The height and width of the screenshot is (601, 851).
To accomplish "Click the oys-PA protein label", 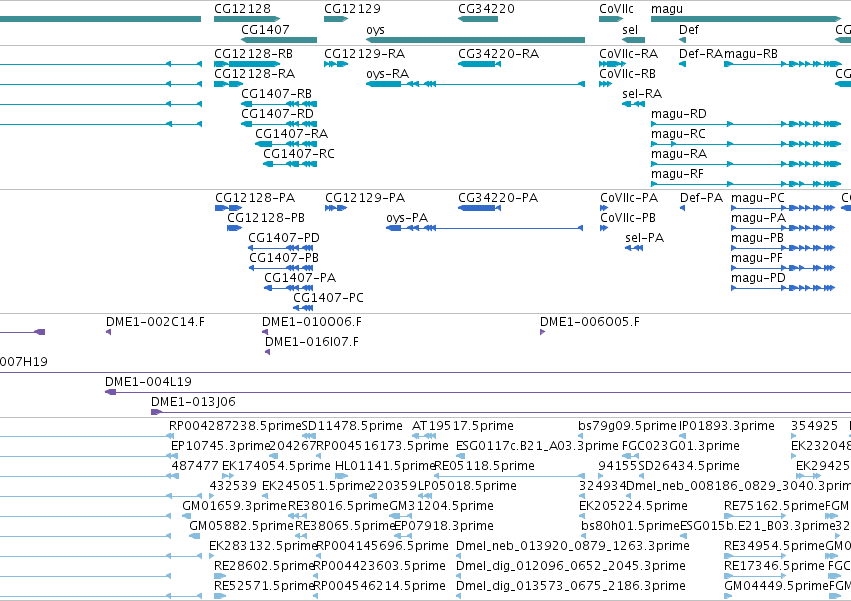I will click(x=407, y=218).
